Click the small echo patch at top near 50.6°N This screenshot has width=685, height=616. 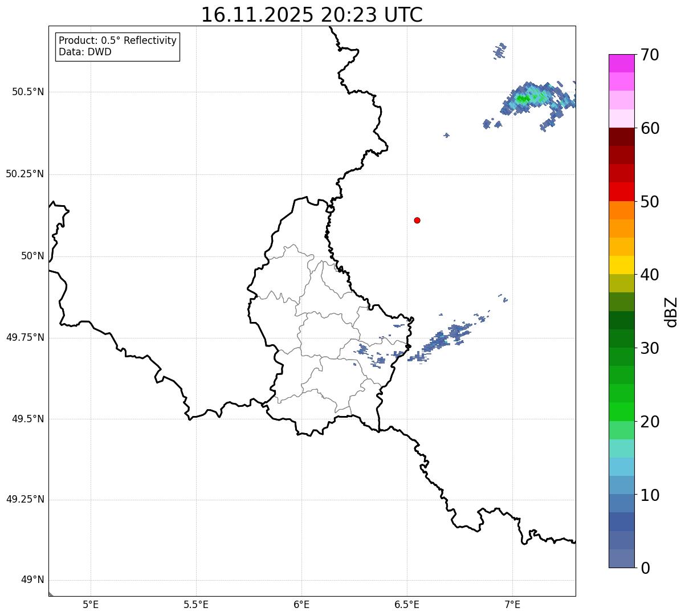500,51
